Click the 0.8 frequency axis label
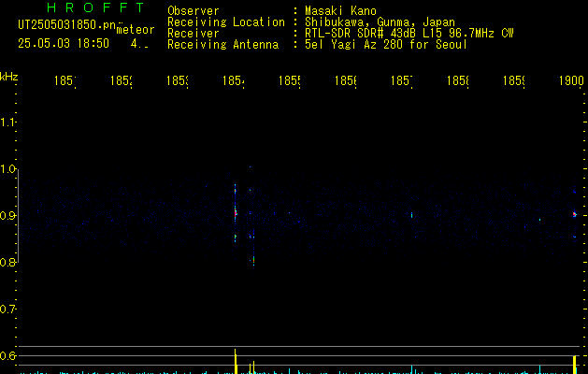Image resolution: width=588 pixels, height=374 pixels. (x=7, y=262)
